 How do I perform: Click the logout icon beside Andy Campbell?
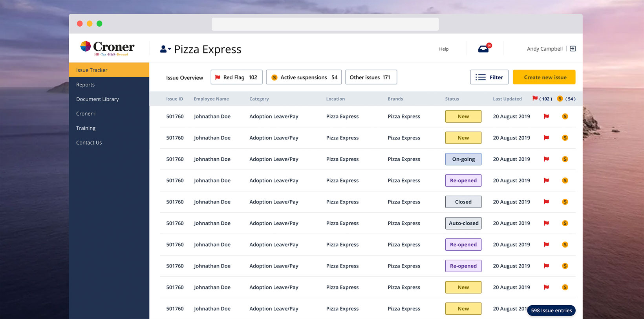[573, 49]
